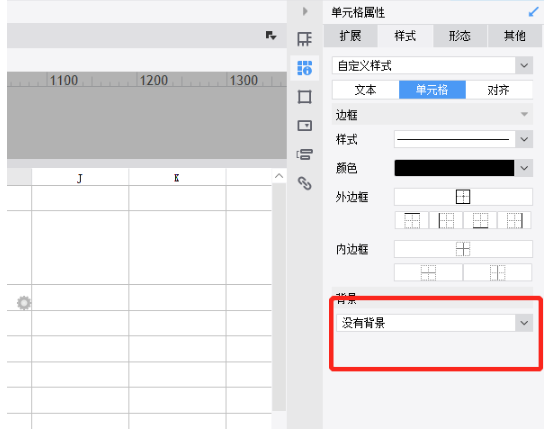Open the widget settings sidebar icon

304,125
